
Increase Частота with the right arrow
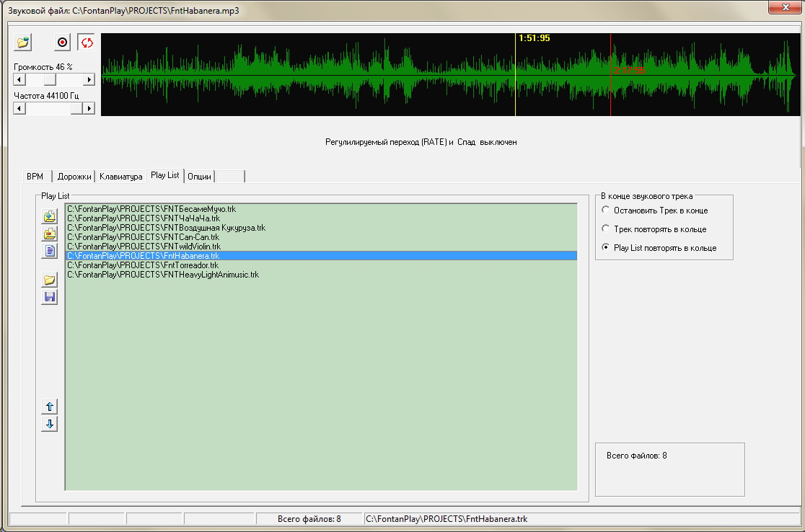pyautogui.click(x=89, y=108)
